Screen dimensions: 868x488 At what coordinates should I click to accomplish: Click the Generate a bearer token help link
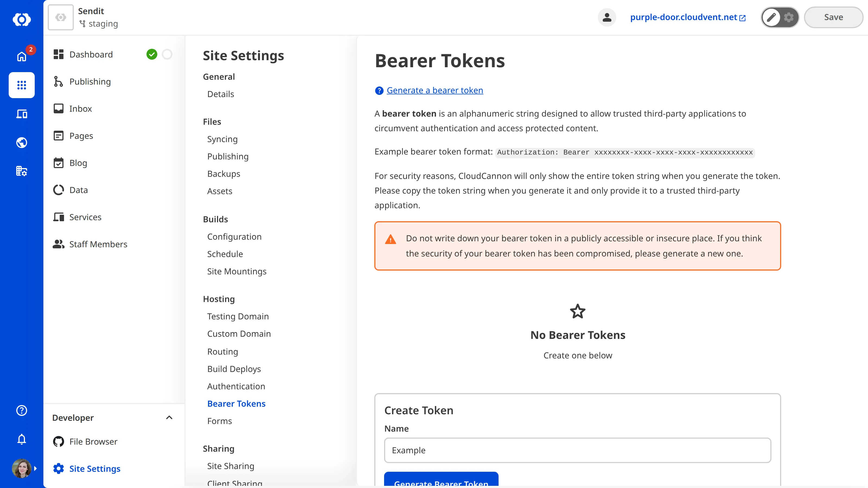pos(435,90)
